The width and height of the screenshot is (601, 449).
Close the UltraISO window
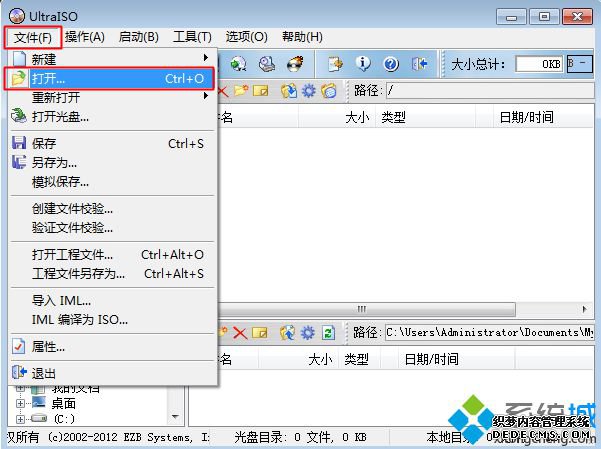pos(577,17)
